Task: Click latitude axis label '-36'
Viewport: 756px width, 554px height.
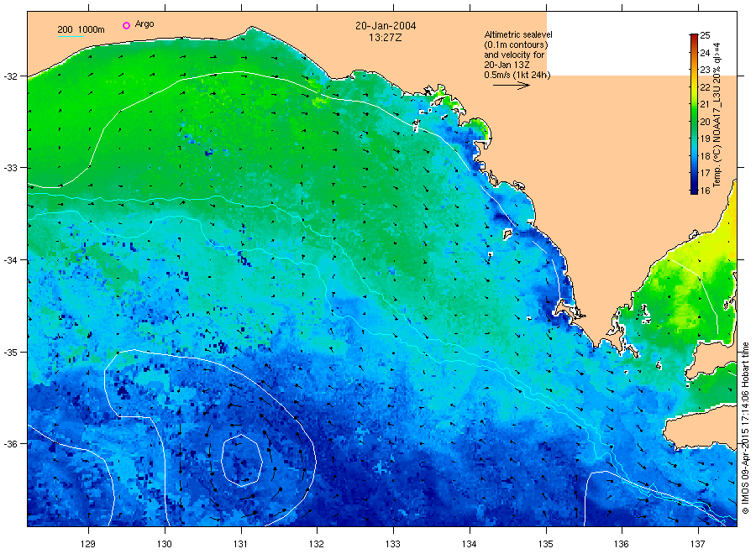Action: click(x=10, y=444)
